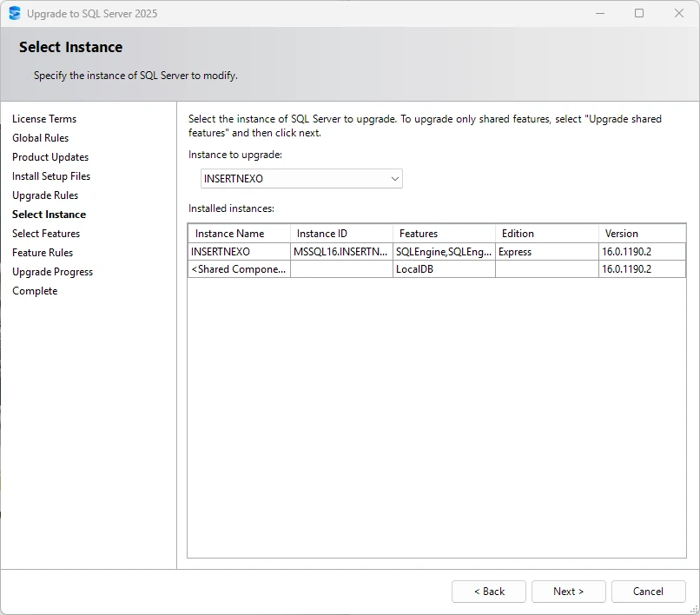Select the Complete step in sidebar
This screenshot has height=615, width=700.
pos(35,291)
